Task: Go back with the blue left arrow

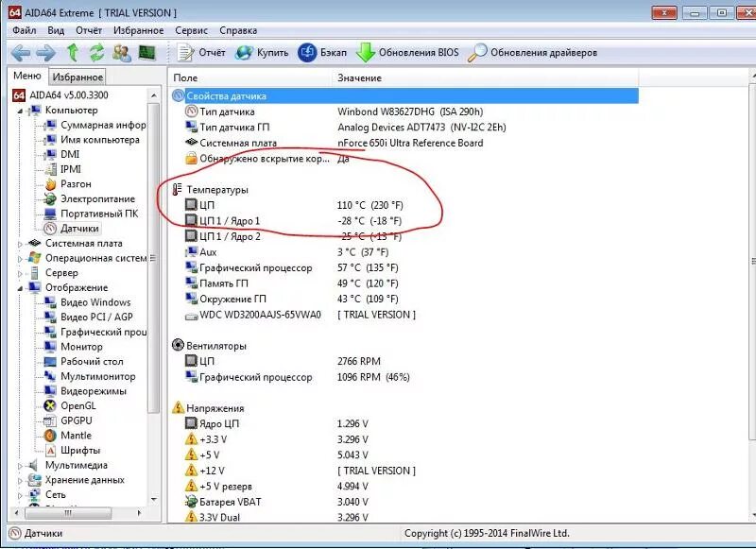Action: click(x=21, y=53)
